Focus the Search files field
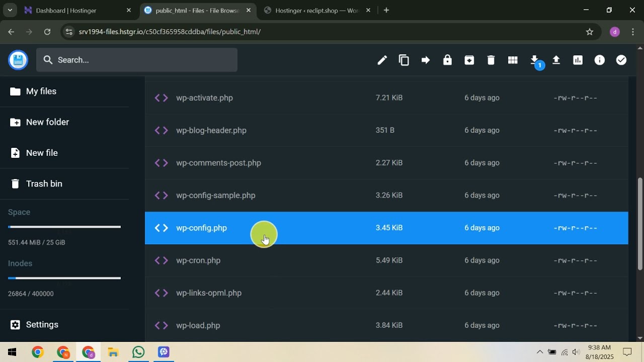This screenshot has height=362, width=644. [x=137, y=60]
